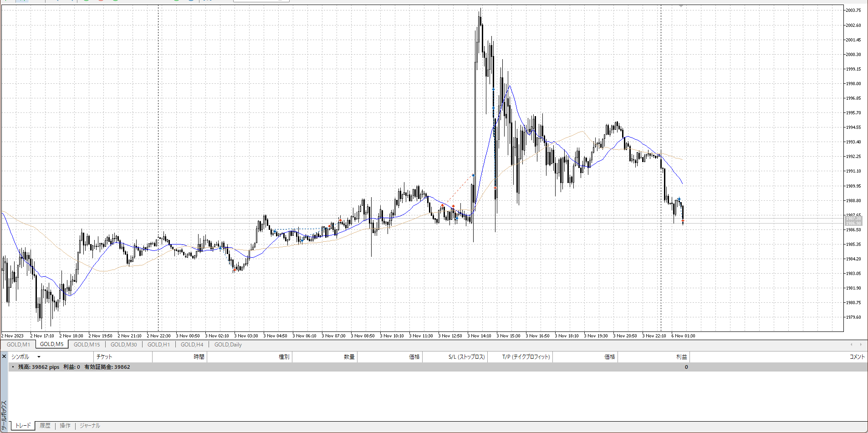
Task: Switch to the GOLD,M1 chart tab
Action: pos(18,345)
